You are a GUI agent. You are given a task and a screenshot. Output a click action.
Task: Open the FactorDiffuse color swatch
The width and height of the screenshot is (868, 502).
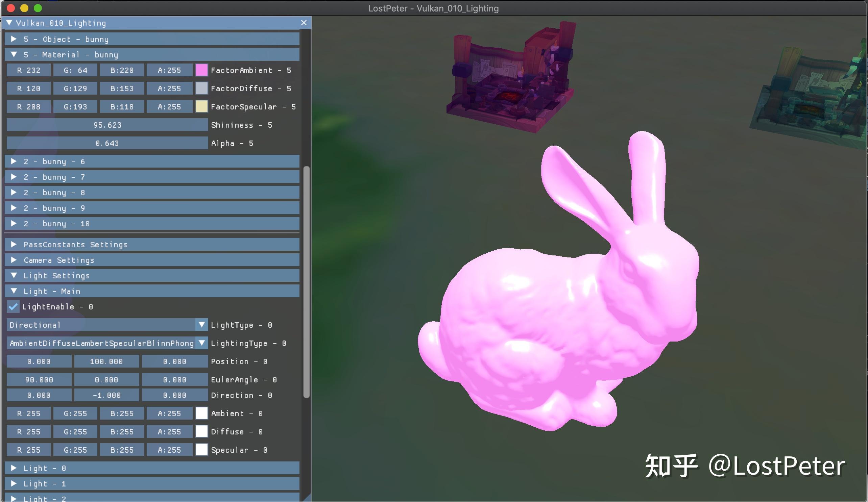201,88
